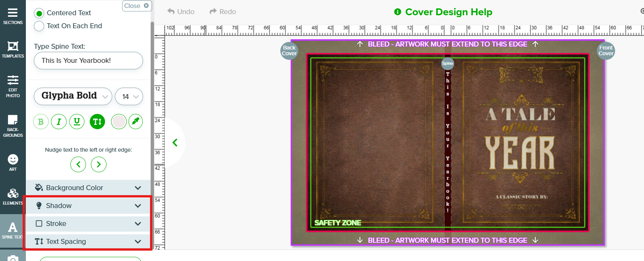Viewport: 644px width, 261px height.
Task: Click the Front Cover label badge
Action: [x=606, y=50]
